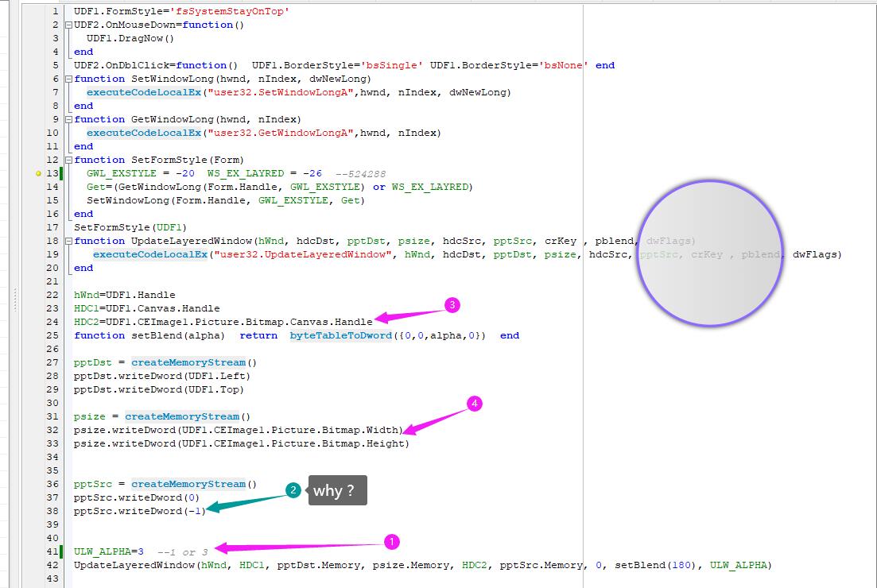
Task: Collapse the UDF2.OnMouseDown function fold at line 2
Action: tap(68, 25)
